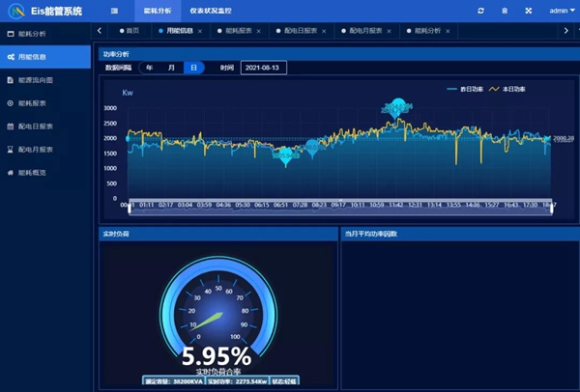The height and width of the screenshot is (392, 580).
Task: Toggle the 本日功率 legend series
Action: coord(507,89)
